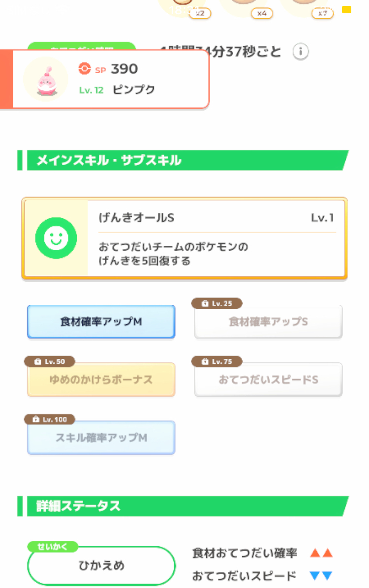Select the 食材確率アップM sub skill
369x588 pixels.
[x=101, y=322]
